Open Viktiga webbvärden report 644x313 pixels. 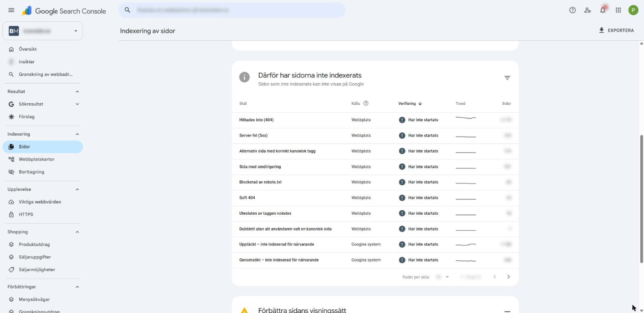click(43, 202)
